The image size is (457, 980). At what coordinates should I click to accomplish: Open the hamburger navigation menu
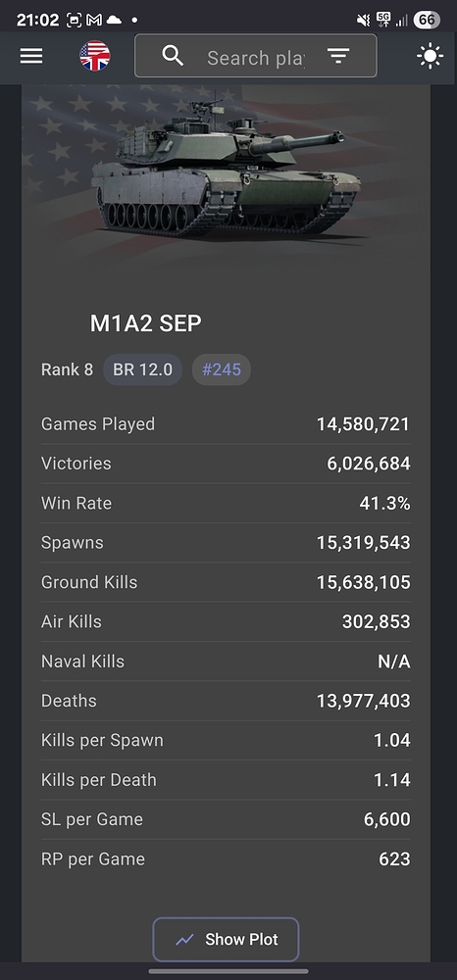pos(31,56)
